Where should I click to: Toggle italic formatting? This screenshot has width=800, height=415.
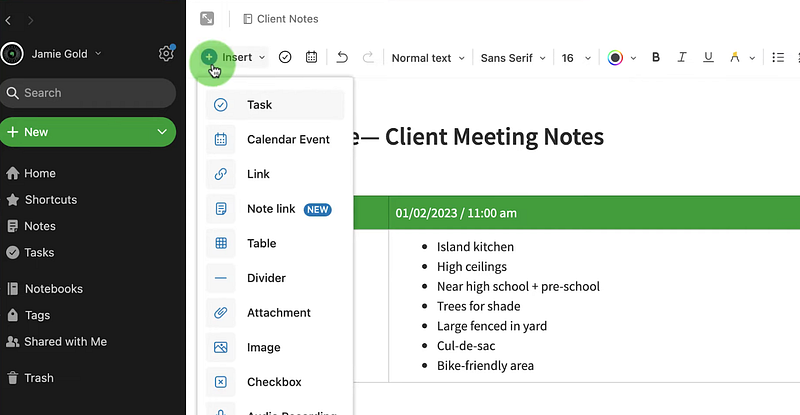(x=682, y=57)
